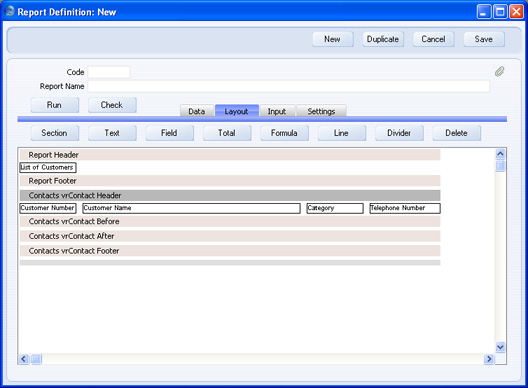Image resolution: width=528 pixels, height=388 pixels.
Task: Select the Contacts vrContact After section
Action: click(x=230, y=236)
